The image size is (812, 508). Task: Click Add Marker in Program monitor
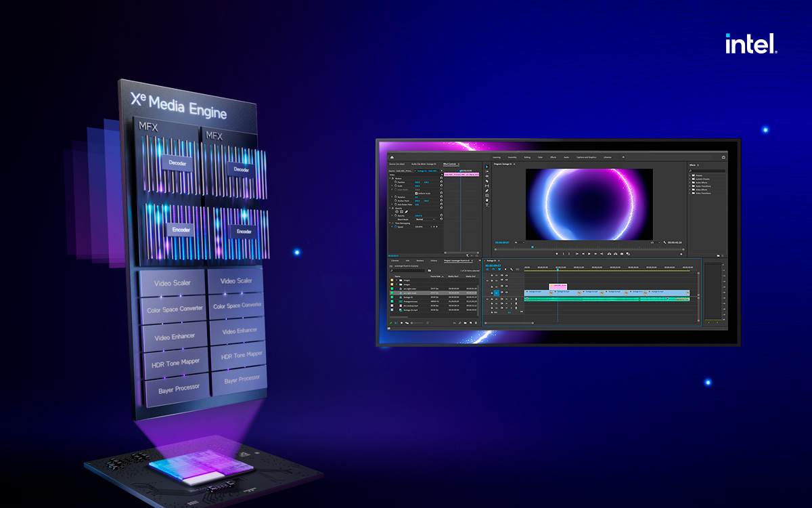(557, 253)
